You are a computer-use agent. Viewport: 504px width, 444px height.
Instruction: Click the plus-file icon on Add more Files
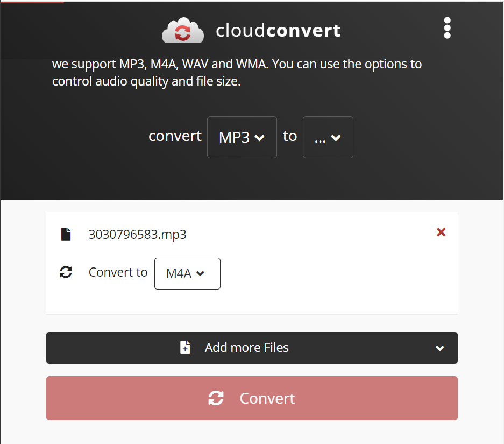185,347
